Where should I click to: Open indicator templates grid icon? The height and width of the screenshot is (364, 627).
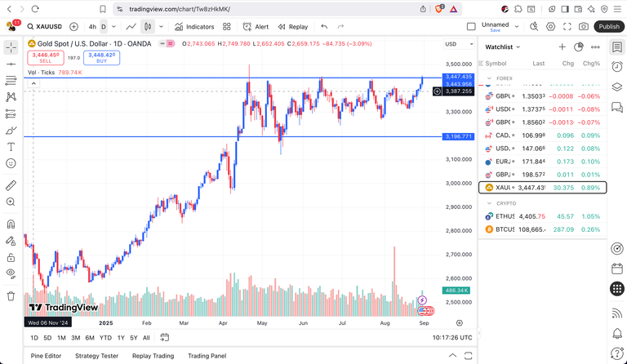(x=227, y=27)
